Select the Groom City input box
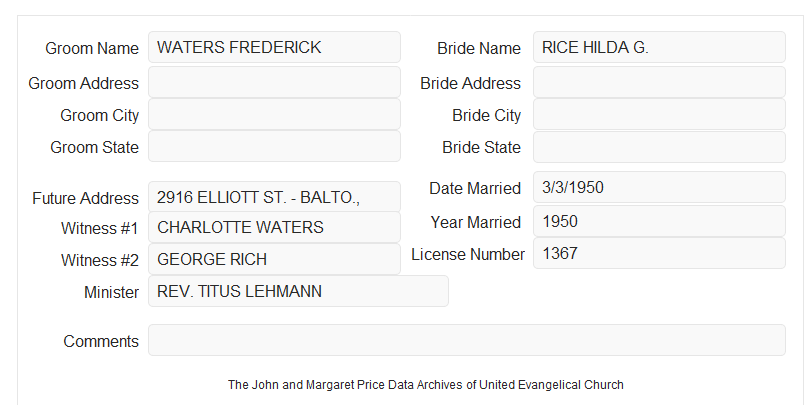Image resolution: width=805 pixels, height=405 pixels. tap(274, 114)
